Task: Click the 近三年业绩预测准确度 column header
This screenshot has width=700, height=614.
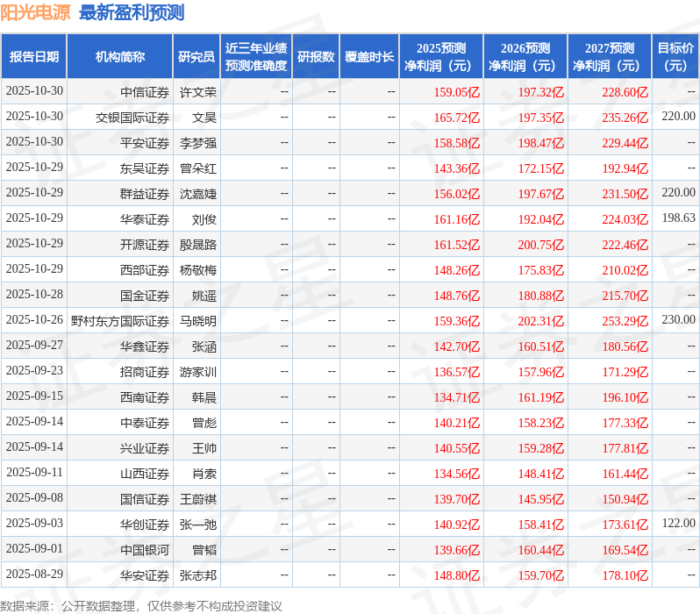Action: click(255, 57)
